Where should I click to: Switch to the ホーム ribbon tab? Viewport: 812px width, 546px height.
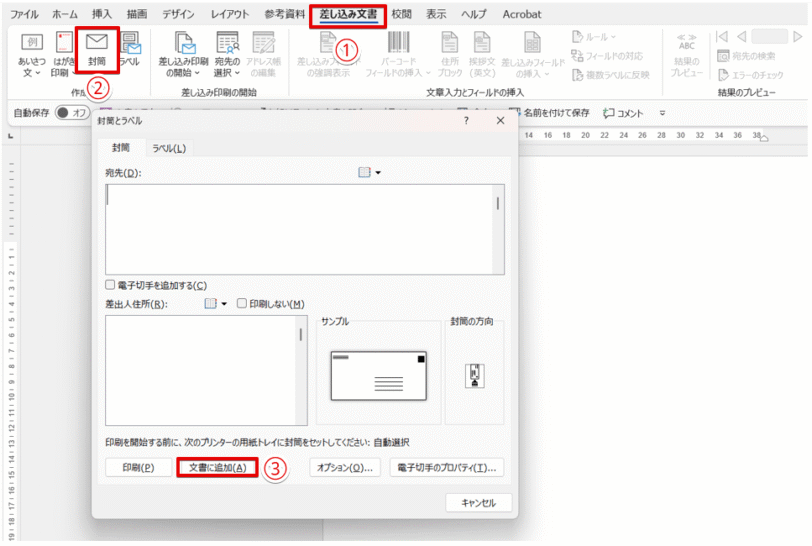point(65,14)
